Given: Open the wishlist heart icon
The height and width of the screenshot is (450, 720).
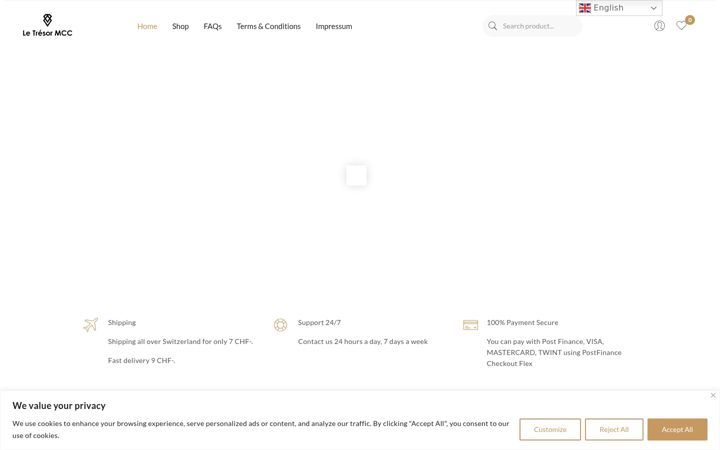Looking at the screenshot, I should pos(681,26).
